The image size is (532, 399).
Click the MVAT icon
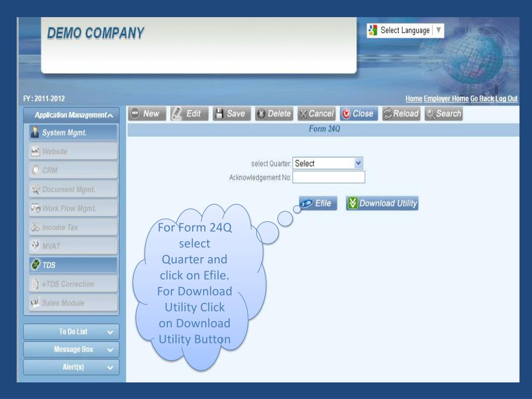[x=35, y=245]
